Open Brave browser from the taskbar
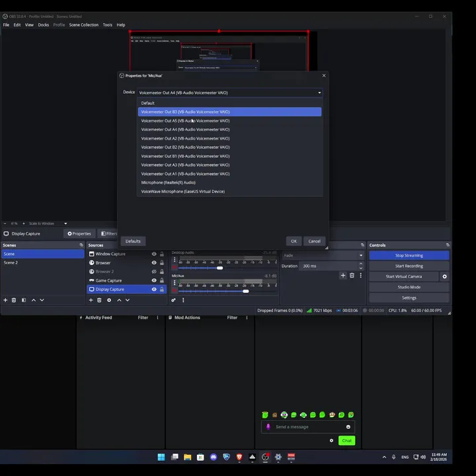Screen dimensions: 476x476 (x=239, y=457)
